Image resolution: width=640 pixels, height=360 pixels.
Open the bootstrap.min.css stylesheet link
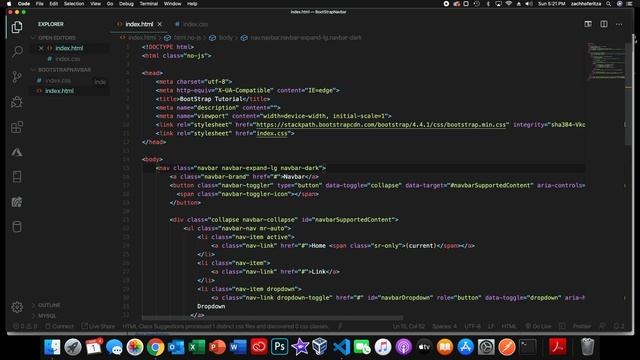click(x=382, y=125)
